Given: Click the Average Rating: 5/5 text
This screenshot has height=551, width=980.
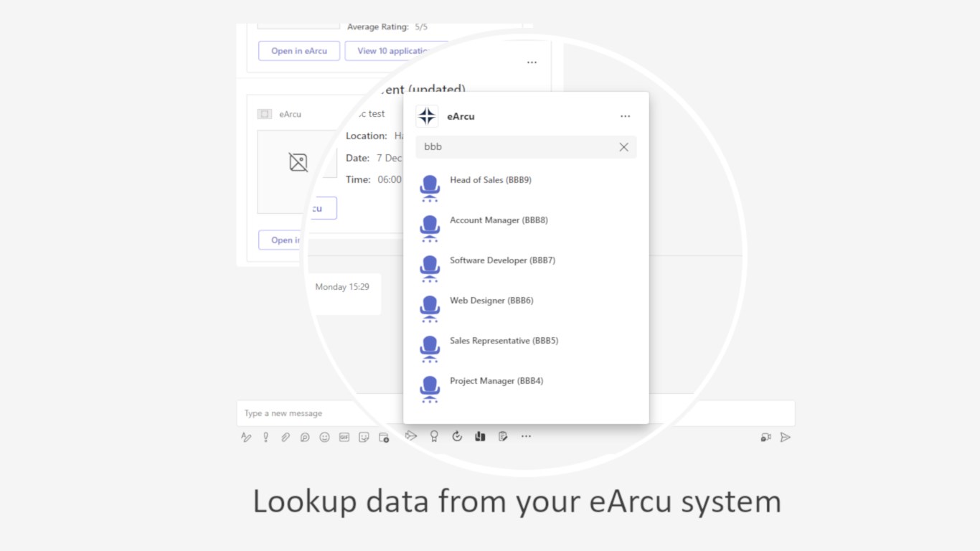Looking at the screenshot, I should tap(387, 27).
